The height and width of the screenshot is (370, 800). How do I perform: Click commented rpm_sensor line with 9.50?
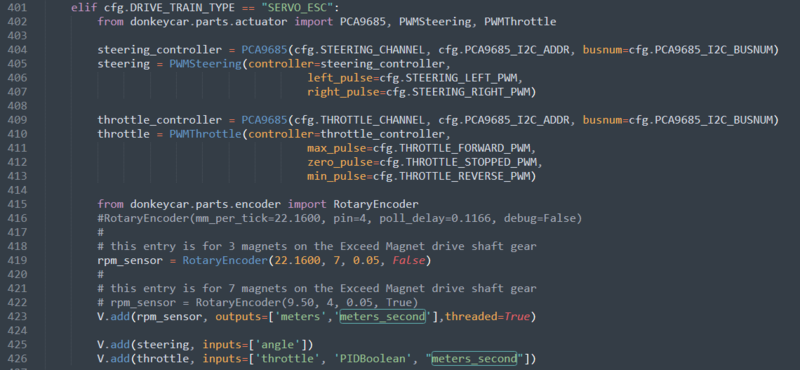click(x=258, y=303)
